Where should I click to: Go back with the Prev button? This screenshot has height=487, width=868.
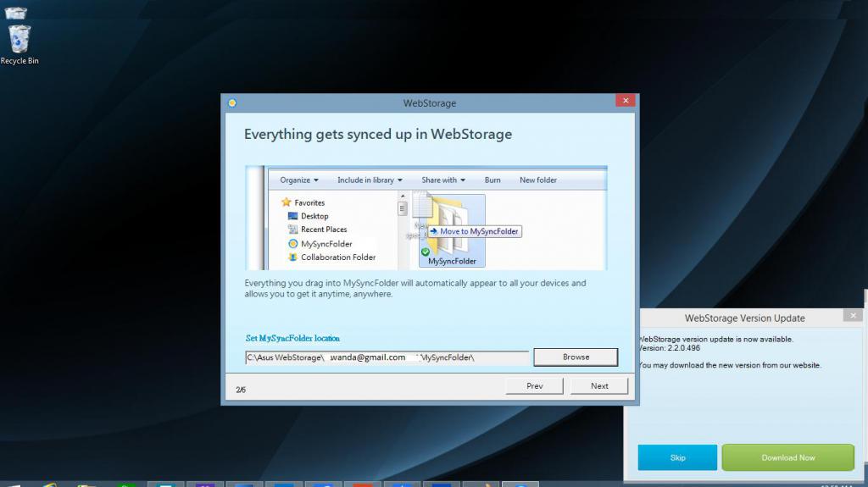point(534,385)
